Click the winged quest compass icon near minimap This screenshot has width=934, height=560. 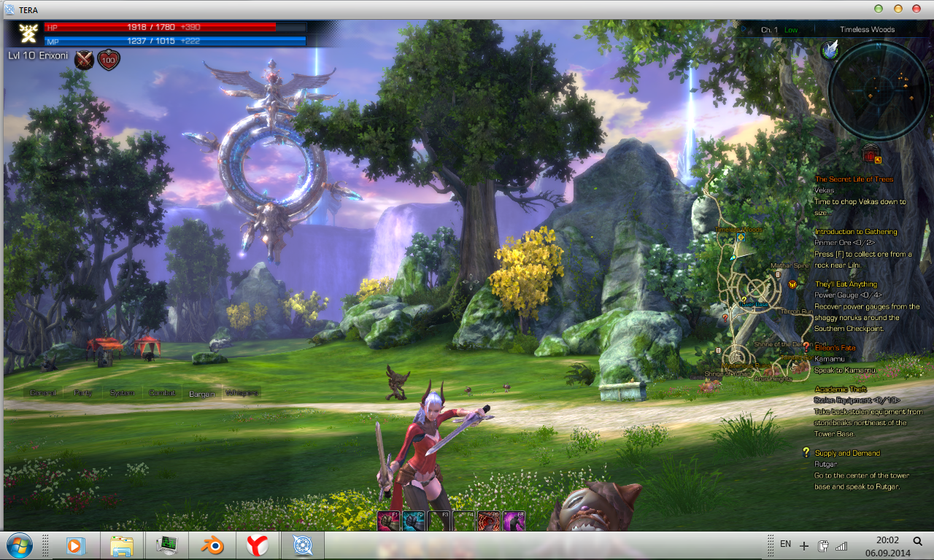coord(830,50)
